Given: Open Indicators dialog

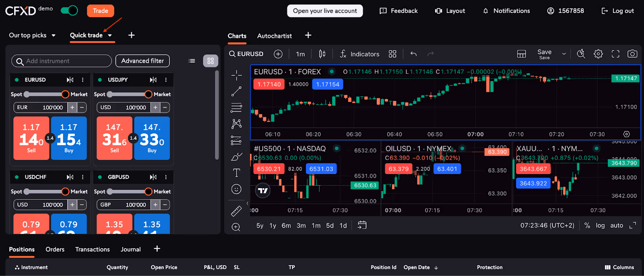Looking at the screenshot, I should (359, 54).
